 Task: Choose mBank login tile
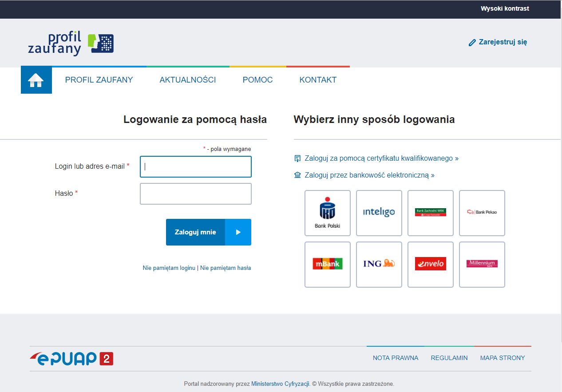pyautogui.click(x=328, y=265)
